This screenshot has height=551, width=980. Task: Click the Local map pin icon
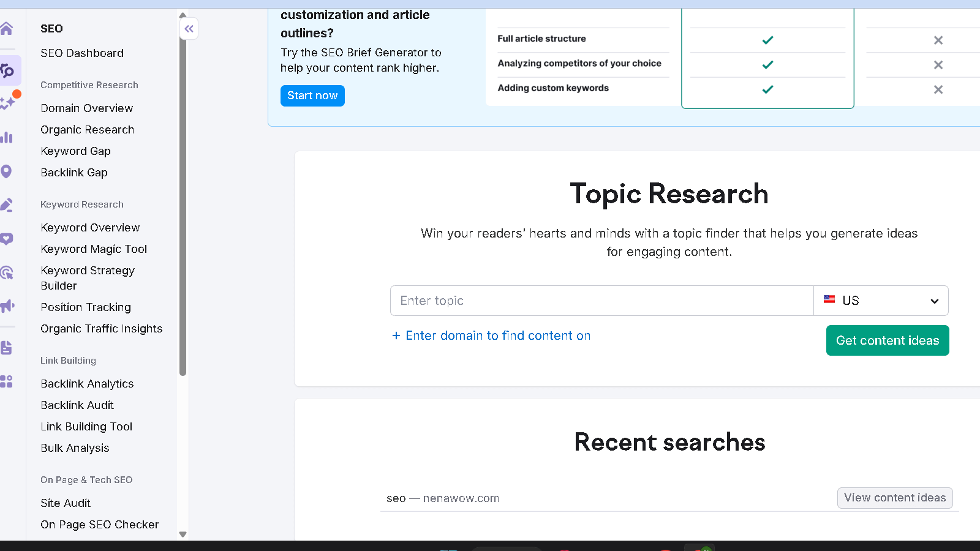[x=7, y=171]
